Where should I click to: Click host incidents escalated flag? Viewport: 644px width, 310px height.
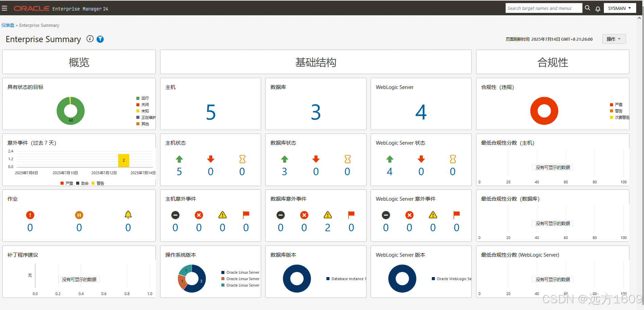(246, 215)
